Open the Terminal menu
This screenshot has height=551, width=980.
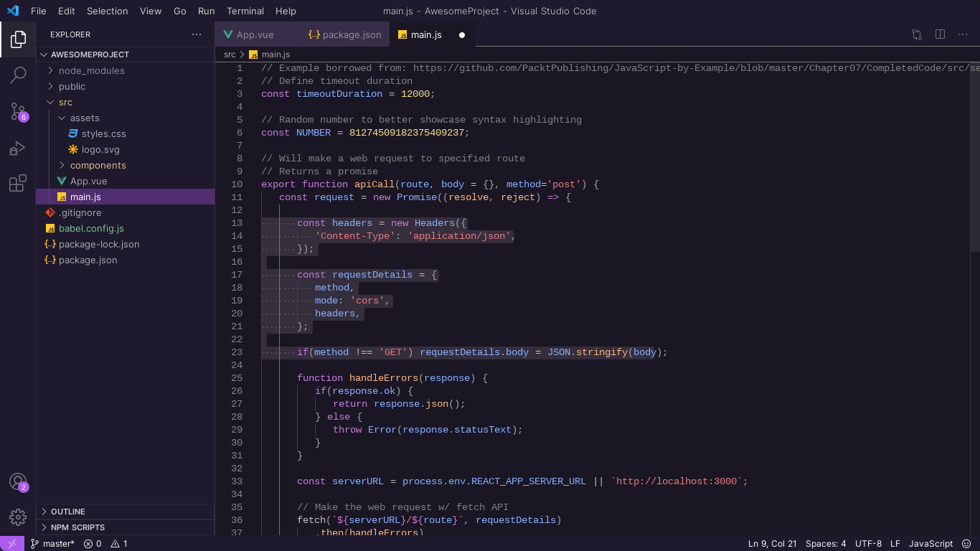(245, 11)
